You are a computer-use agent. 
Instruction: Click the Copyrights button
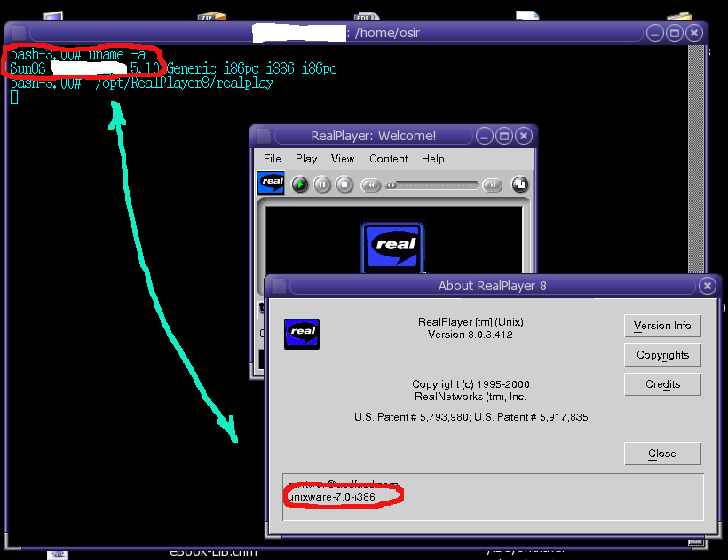[x=662, y=355]
